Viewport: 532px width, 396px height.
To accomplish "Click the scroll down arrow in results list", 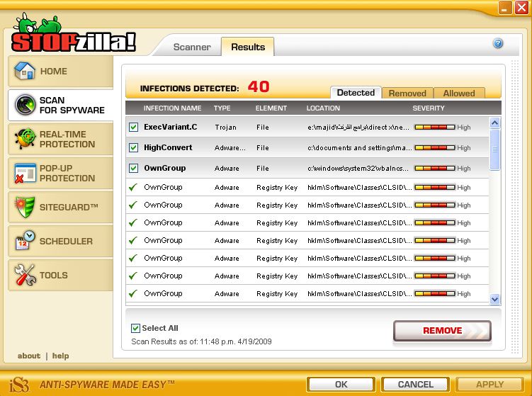I will tap(494, 299).
